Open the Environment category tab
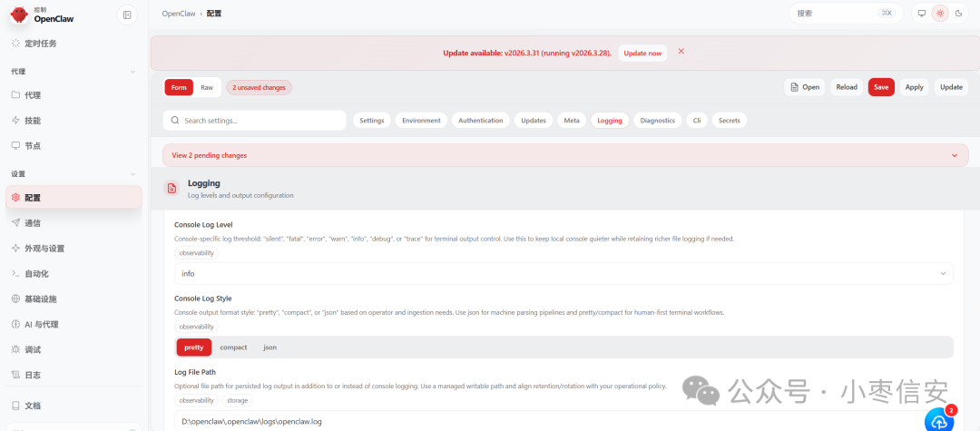The height and width of the screenshot is (431, 980). [421, 121]
